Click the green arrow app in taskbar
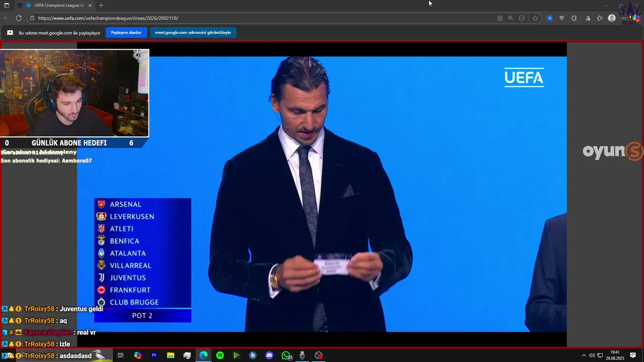 tap(236, 355)
